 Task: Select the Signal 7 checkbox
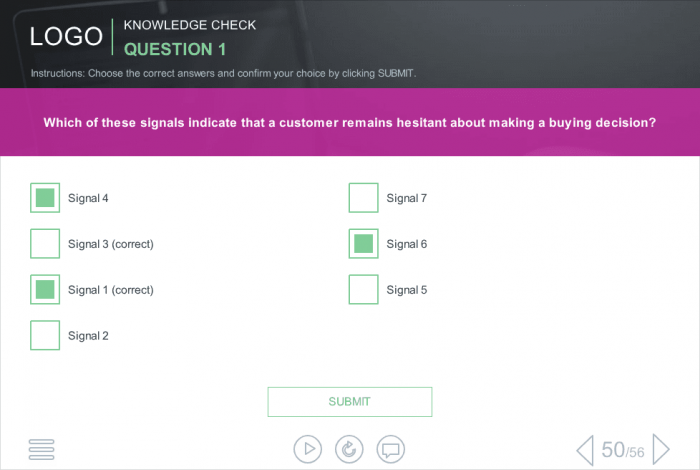(x=364, y=198)
